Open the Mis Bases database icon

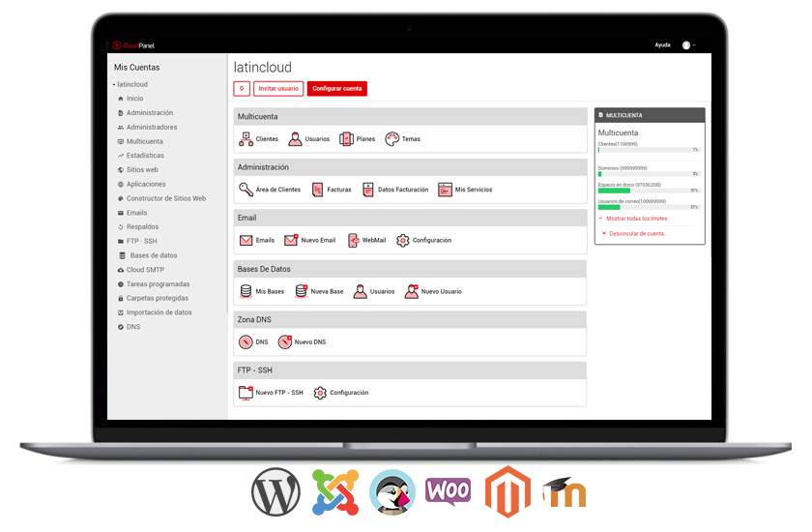point(246,291)
